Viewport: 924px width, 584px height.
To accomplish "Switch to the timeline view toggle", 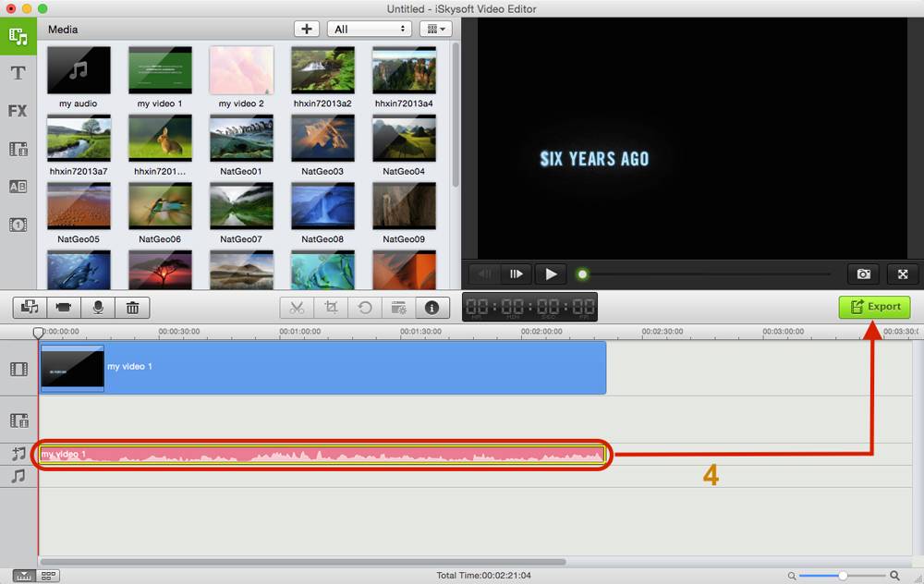I will (x=24, y=576).
